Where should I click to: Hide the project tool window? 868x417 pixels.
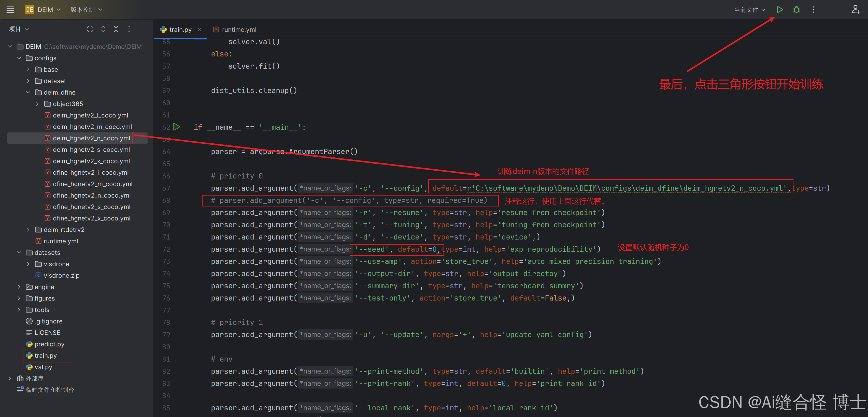(142, 29)
